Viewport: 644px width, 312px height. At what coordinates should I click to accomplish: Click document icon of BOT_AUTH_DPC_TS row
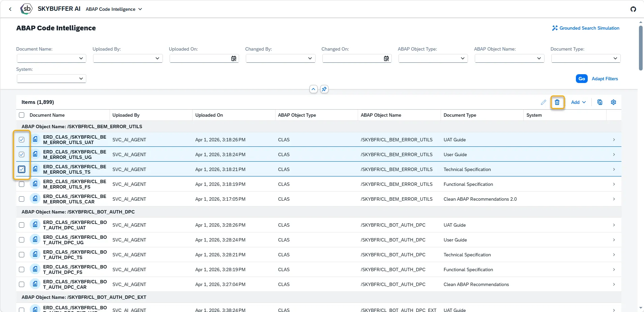tap(35, 254)
